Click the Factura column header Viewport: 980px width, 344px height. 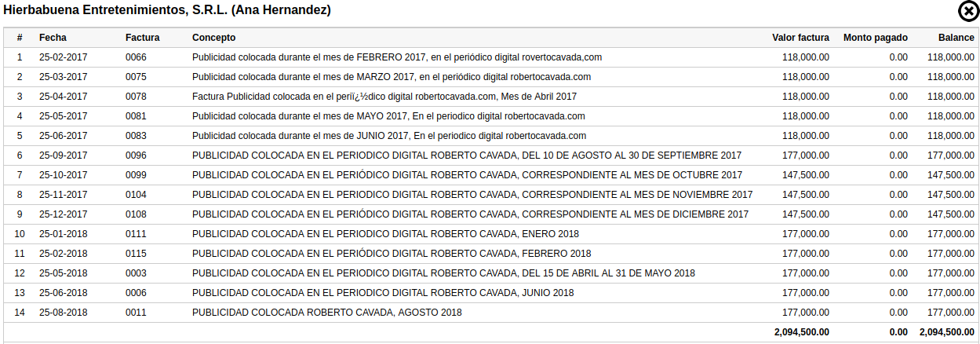click(143, 38)
